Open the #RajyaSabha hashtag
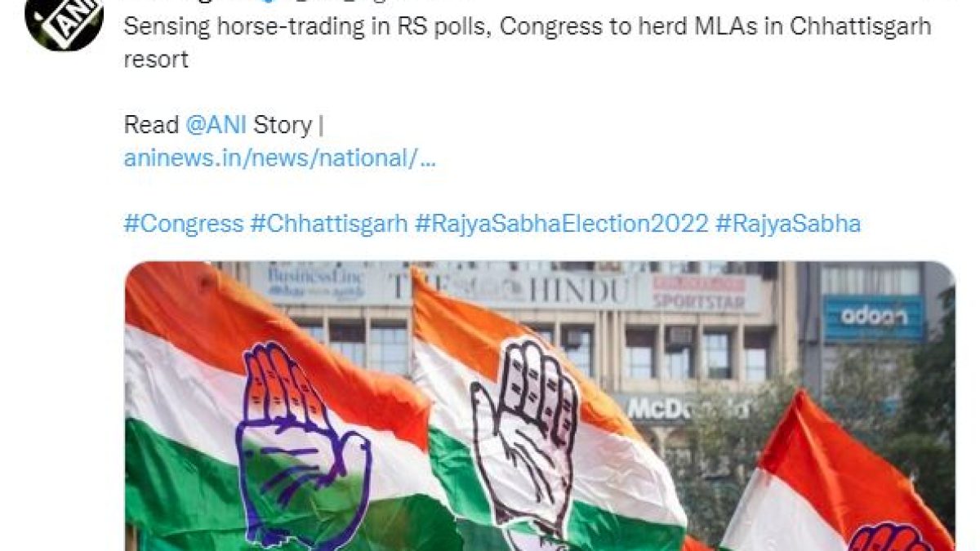The image size is (980, 551). click(788, 224)
